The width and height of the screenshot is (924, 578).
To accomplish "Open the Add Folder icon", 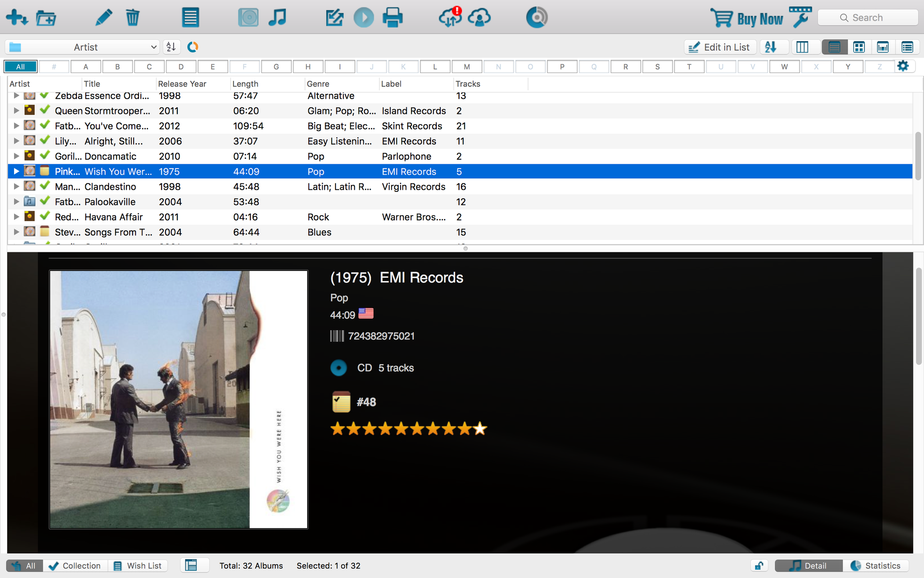I will click(46, 18).
